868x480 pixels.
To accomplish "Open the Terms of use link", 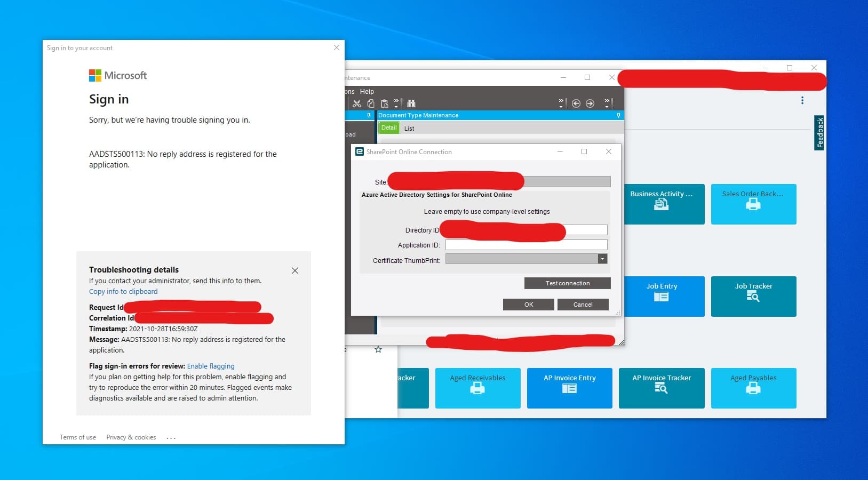I will pyautogui.click(x=78, y=437).
